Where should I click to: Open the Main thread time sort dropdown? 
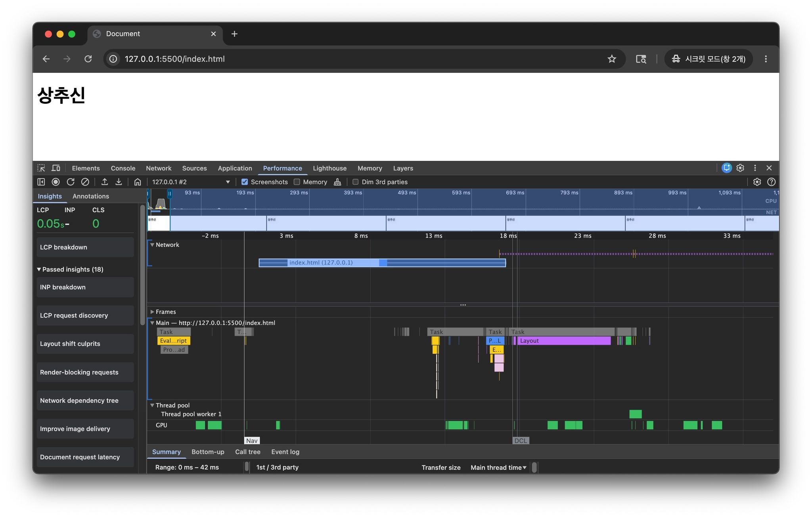pos(498,467)
